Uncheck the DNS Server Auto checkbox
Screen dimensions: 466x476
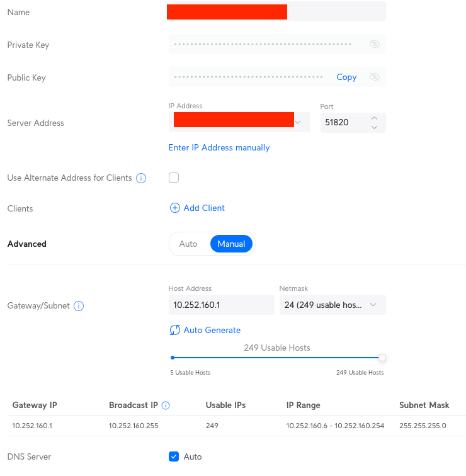pyautogui.click(x=174, y=456)
